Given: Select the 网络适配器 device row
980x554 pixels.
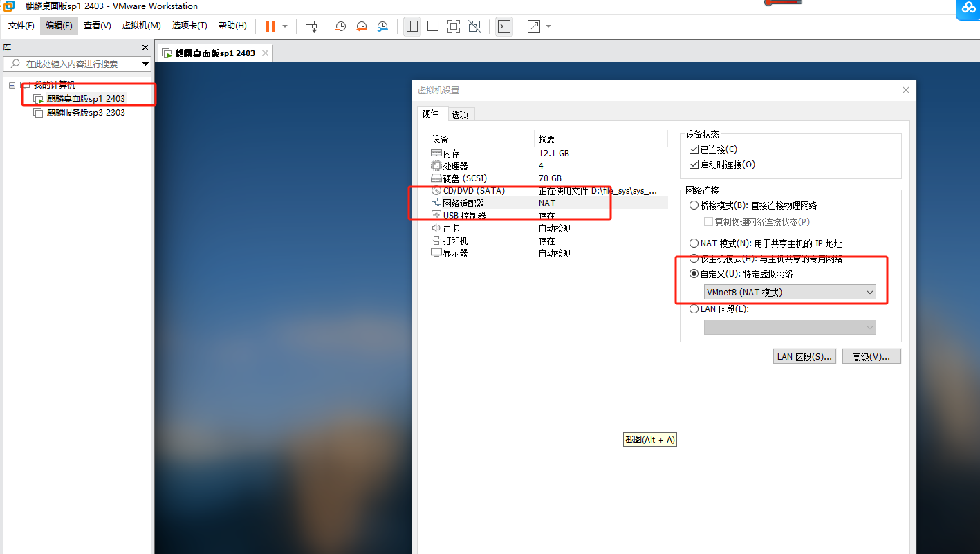Looking at the screenshot, I should [x=548, y=203].
